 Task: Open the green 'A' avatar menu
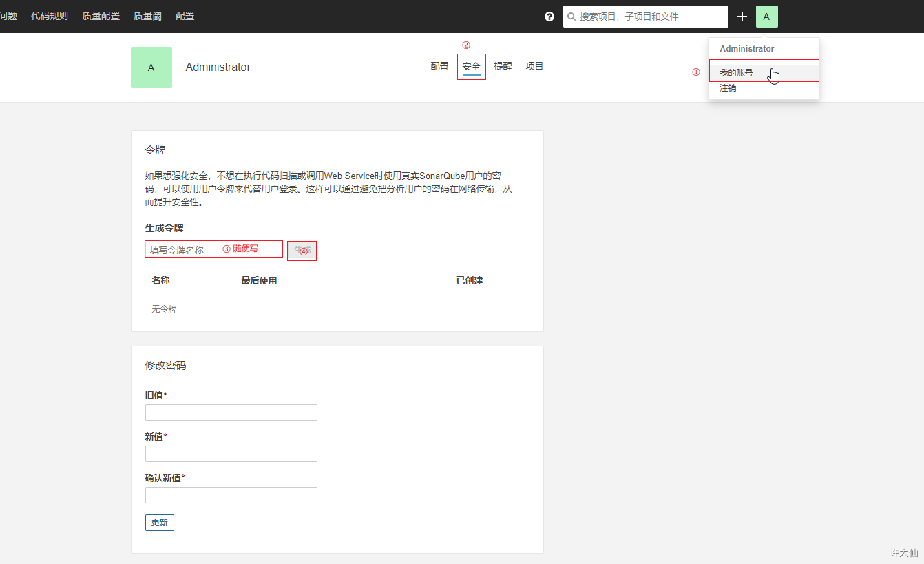[766, 17]
